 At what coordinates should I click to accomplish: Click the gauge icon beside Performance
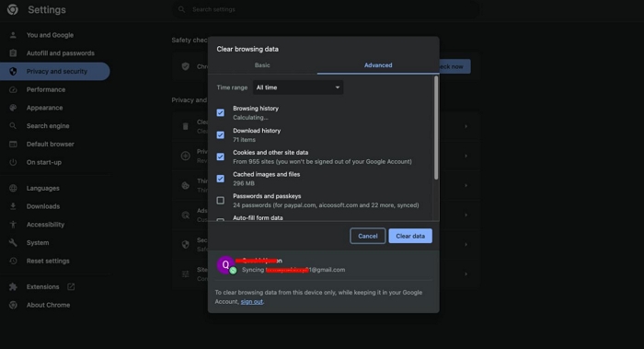(x=13, y=89)
